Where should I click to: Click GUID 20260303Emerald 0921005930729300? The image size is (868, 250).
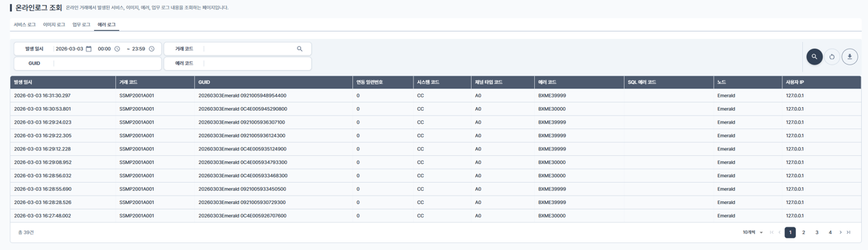pos(242,203)
